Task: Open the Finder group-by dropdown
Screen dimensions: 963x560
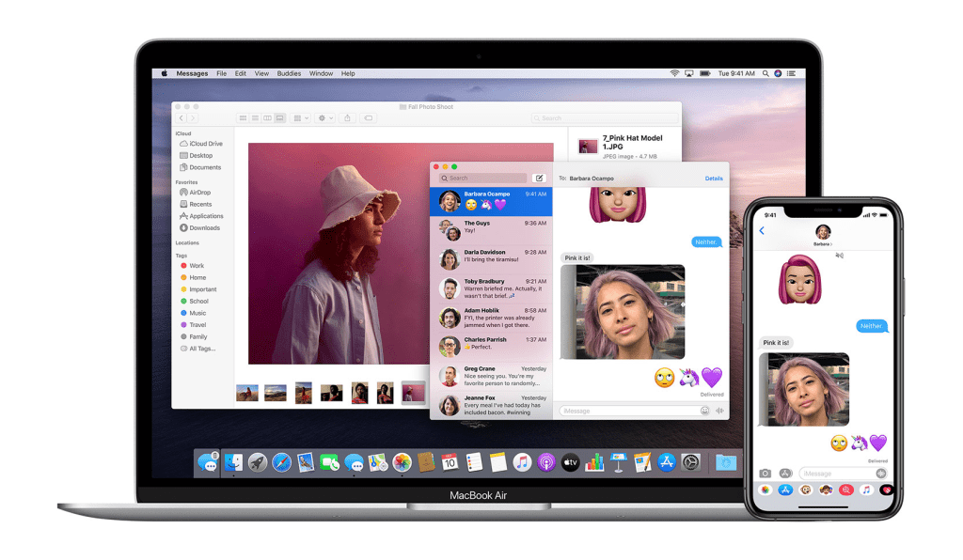Action: pos(300,118)
